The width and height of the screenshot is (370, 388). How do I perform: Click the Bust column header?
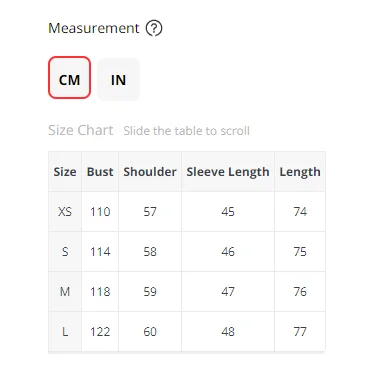[x=100, y=172]
